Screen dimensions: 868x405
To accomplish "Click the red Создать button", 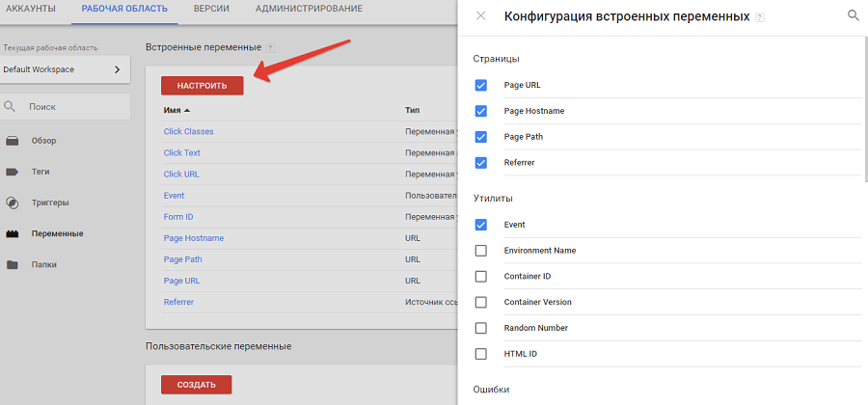I will coord(197,385).
